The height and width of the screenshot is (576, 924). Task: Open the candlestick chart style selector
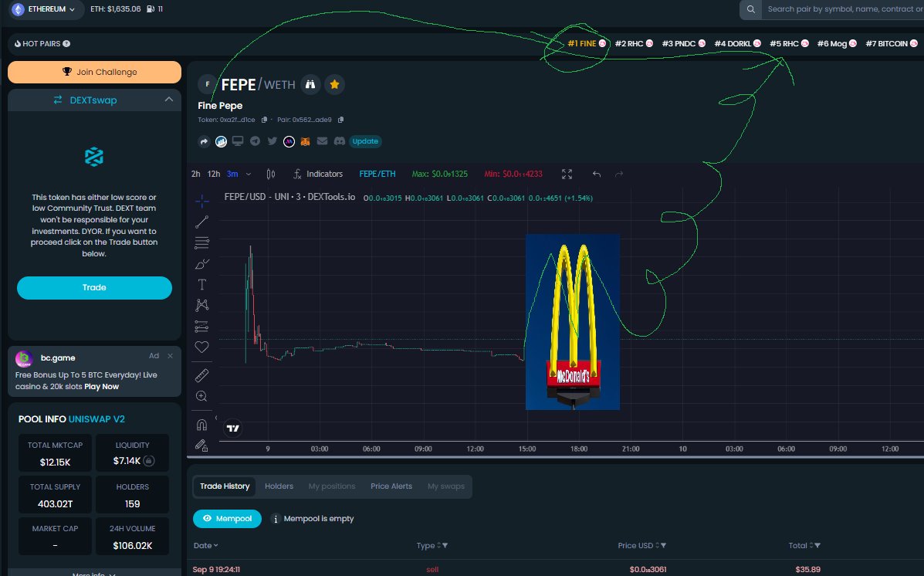[271, 174]
